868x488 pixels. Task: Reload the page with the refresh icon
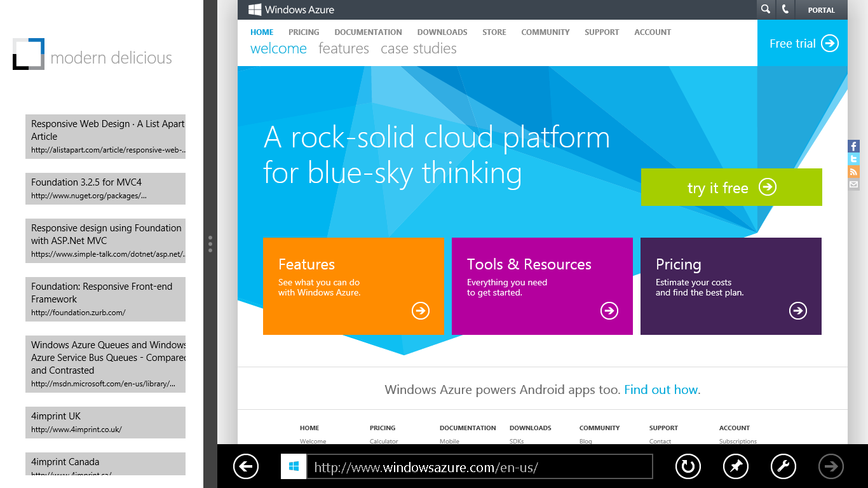(x=688, y=467)
